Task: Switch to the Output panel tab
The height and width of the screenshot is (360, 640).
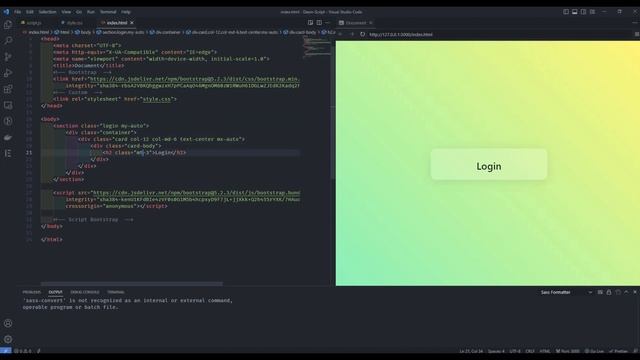Action: 56,292
